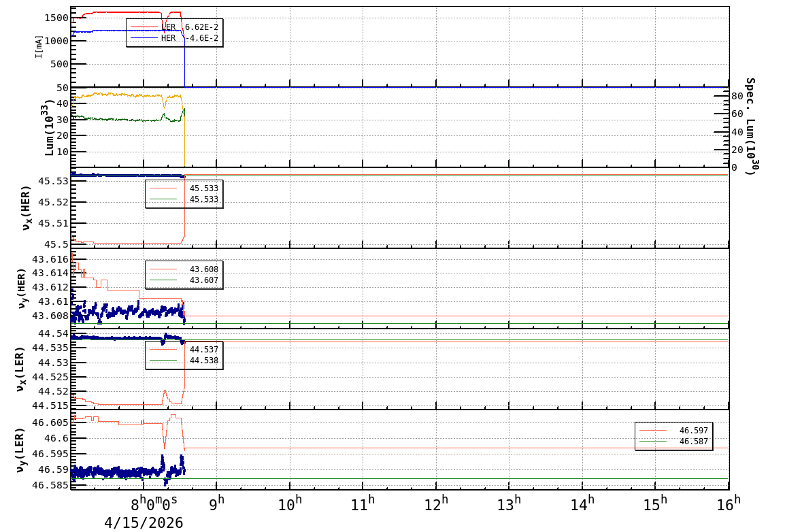Click the 1500 current axis tick label

click(55, 18)
